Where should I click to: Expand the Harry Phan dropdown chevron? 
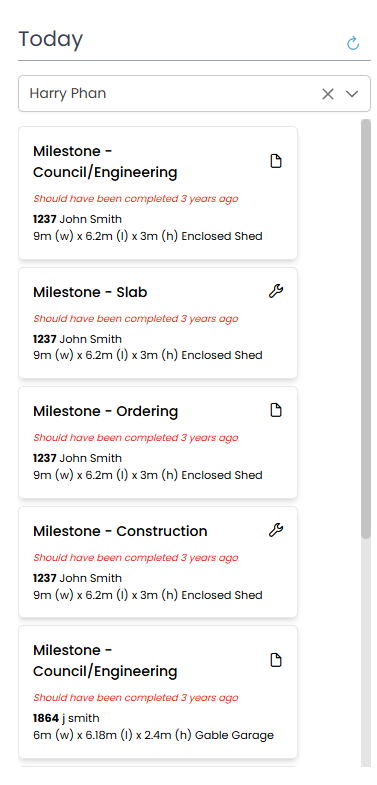352,94
